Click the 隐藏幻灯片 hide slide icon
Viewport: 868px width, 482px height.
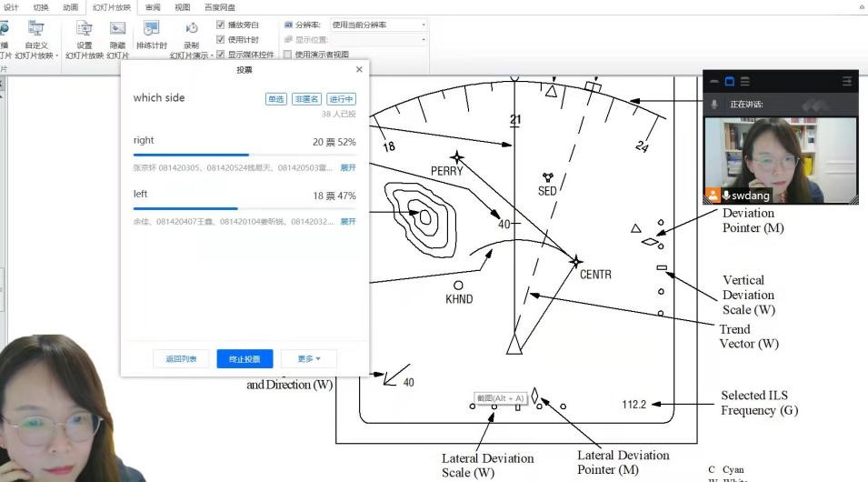117,30
